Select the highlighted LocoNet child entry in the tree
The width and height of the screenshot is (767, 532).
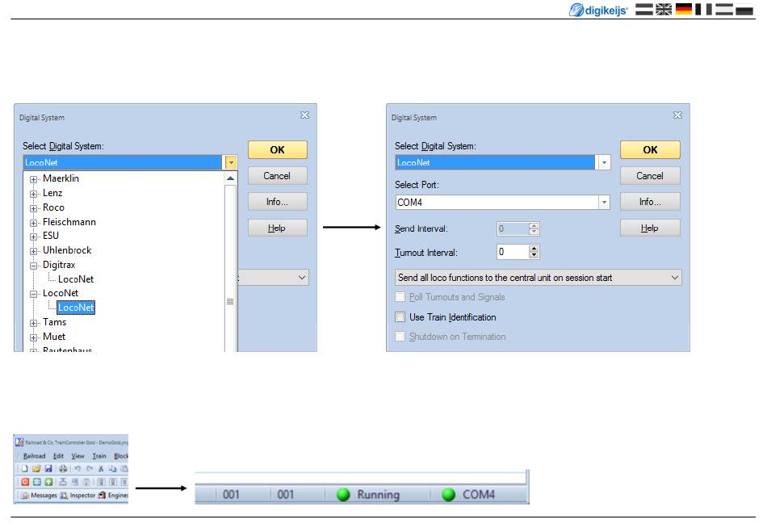[x=76, y=308]
